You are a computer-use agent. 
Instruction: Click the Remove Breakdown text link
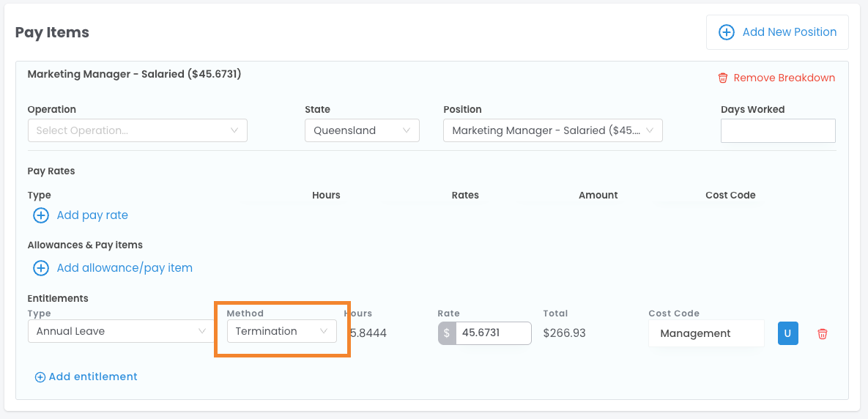point(784,78)
